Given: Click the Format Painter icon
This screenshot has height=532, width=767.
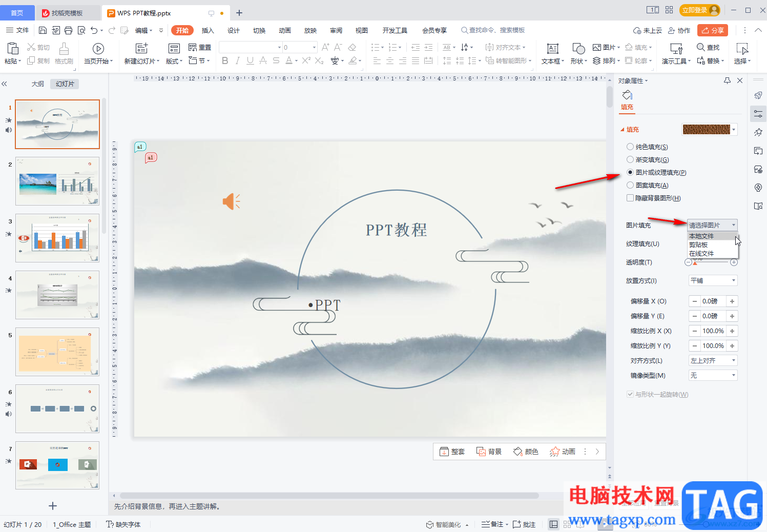Looking at the screenshot, I should click(64, 49).
